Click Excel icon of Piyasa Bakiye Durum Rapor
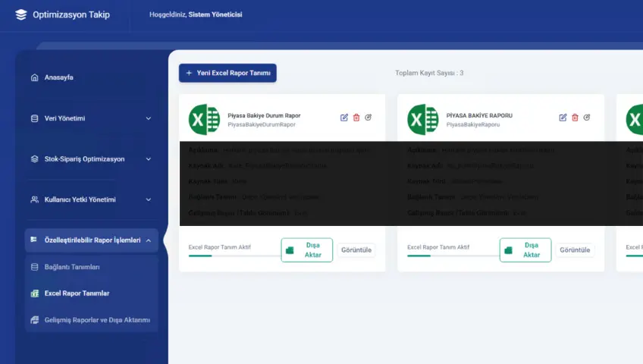The width and height of the screenshot is (643, 364). (x=204, y=119)
